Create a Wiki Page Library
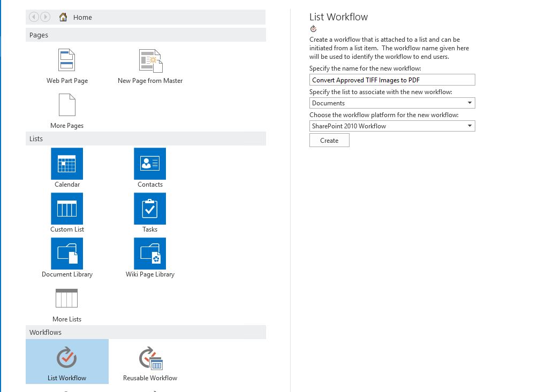 point(150,253)
